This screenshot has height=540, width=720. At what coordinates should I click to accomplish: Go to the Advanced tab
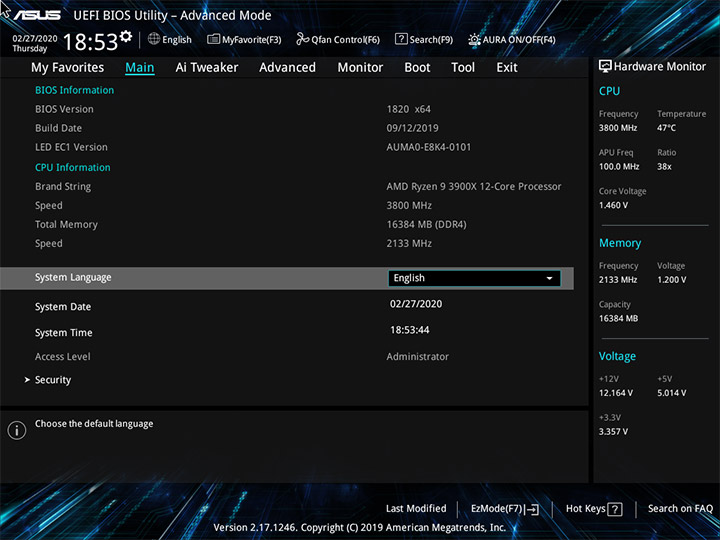click(287, 68)
